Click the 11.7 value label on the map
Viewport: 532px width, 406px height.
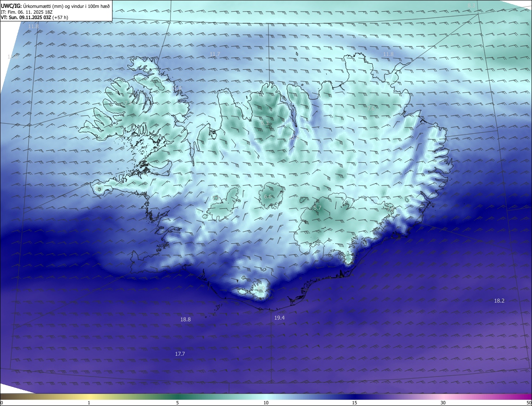tap(215, 54)
